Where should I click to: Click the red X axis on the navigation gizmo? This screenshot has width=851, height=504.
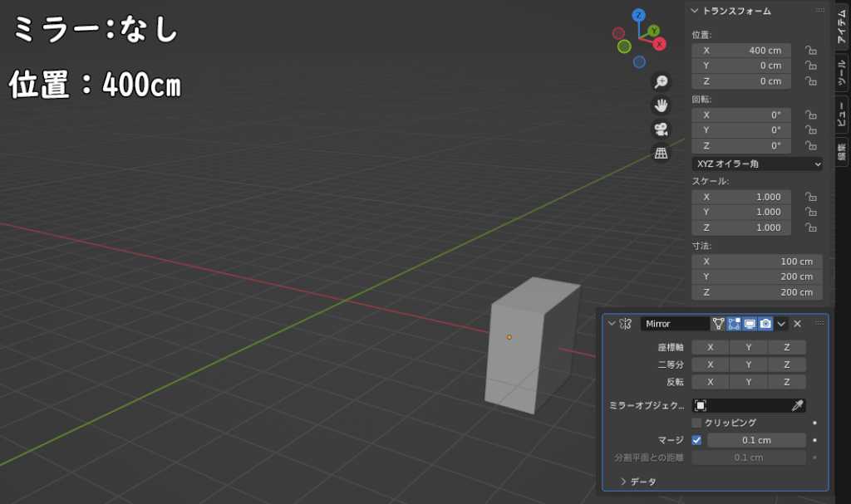click(659, 44)
